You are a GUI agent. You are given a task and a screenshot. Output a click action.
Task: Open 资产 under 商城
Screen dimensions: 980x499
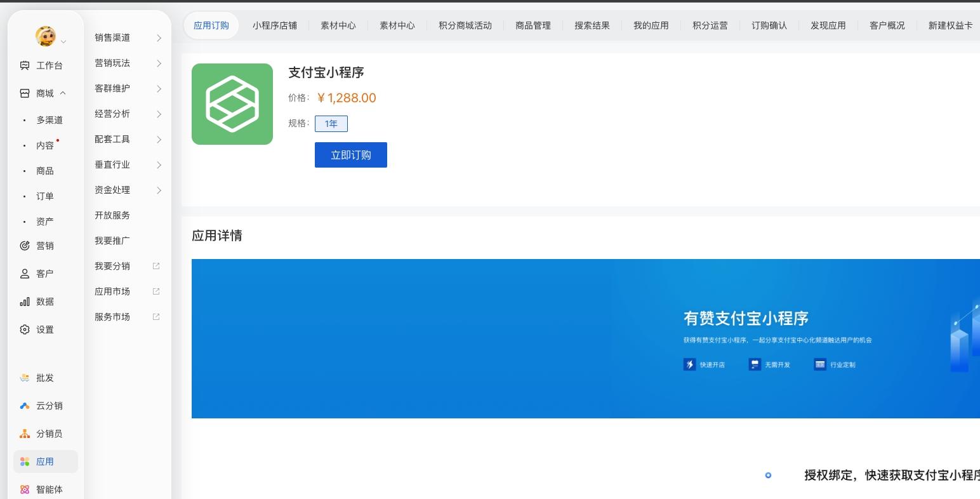(45, 222)
